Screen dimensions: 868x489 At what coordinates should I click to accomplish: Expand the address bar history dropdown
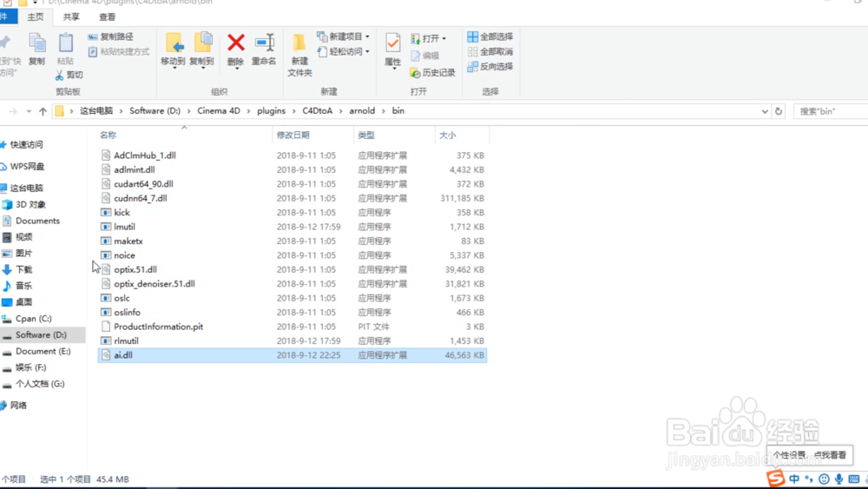(x=765, y=111)
